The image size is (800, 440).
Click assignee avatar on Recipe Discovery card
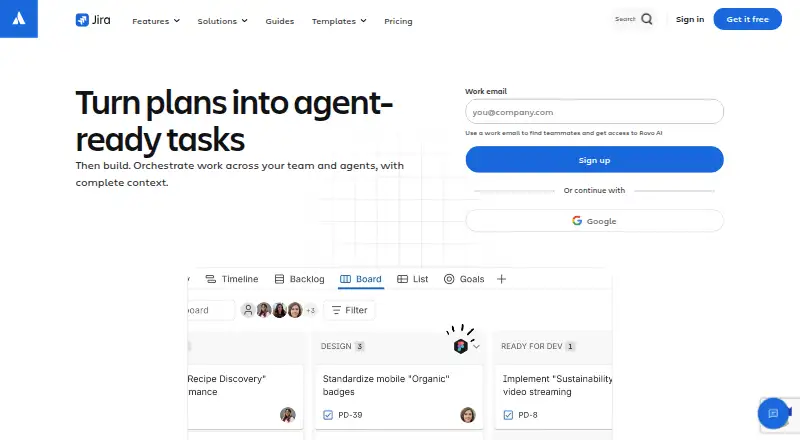click(288, 415)
